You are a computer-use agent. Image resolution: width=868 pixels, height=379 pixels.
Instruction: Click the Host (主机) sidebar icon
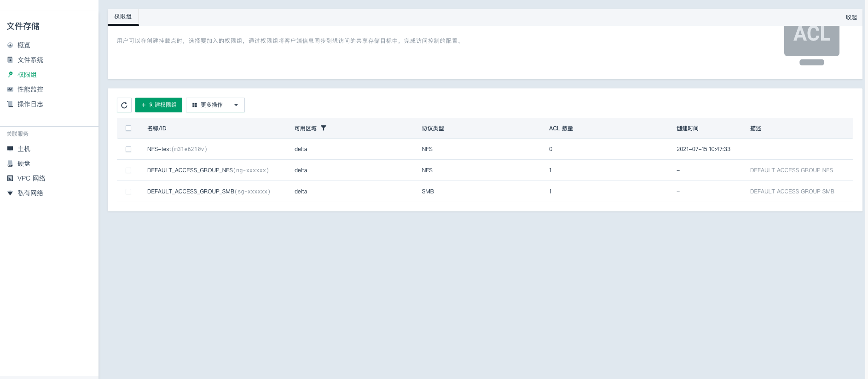10,149
